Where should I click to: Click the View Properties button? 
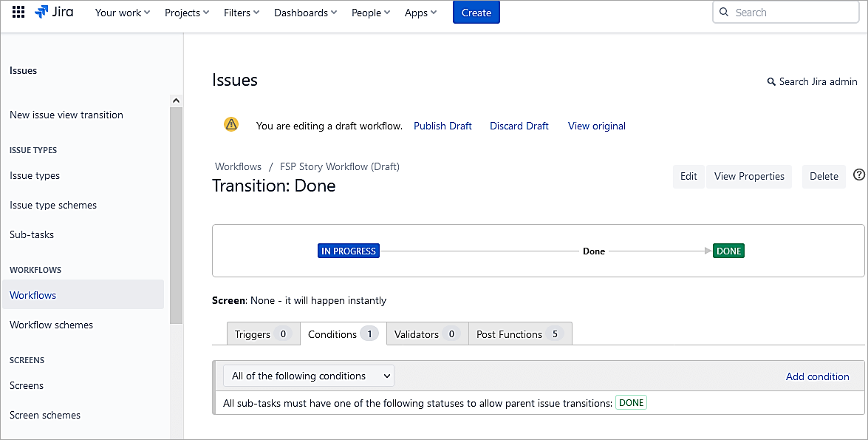pos(748,176)
